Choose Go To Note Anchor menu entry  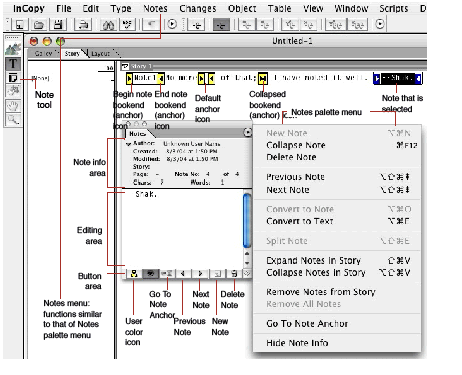pyautogui.click(x=337, y=323)
